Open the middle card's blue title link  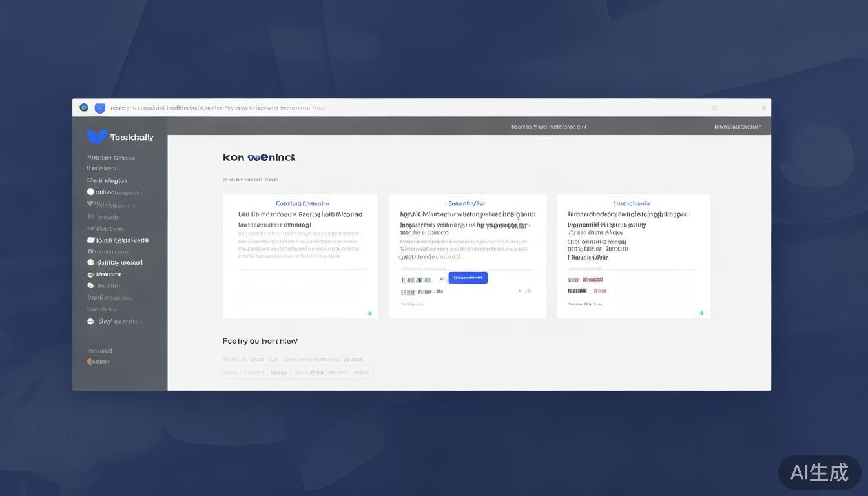coord(466,203)
